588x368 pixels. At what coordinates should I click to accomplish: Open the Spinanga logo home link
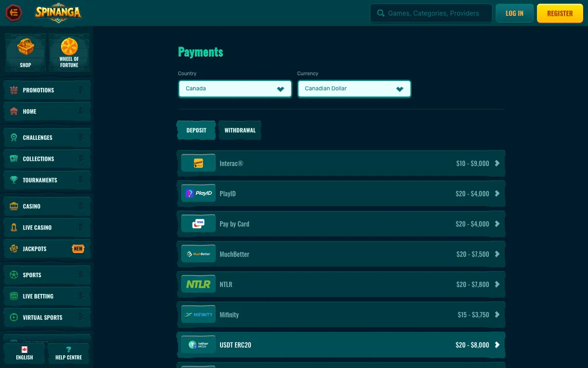(x=58, y=13)
